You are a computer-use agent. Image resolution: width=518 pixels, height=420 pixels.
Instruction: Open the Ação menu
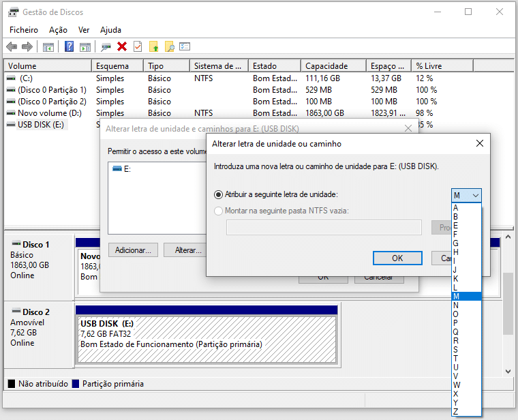click(x=58, y=30)
